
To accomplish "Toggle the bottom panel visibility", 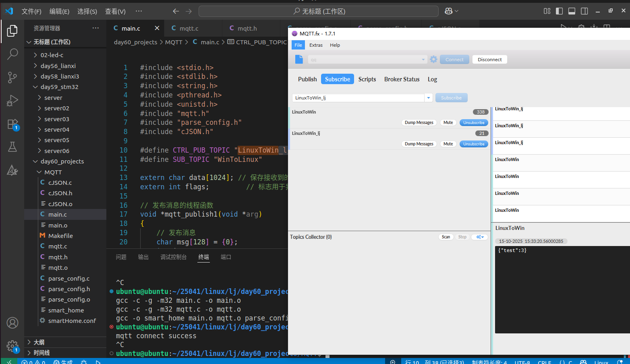I will pos(572,11).
